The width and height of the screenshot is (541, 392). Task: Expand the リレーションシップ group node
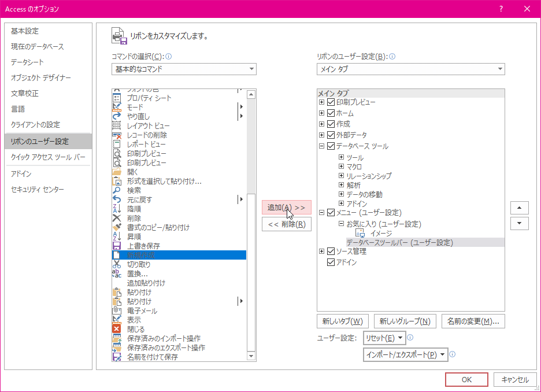pyautogui.click(x=341, y=176)
